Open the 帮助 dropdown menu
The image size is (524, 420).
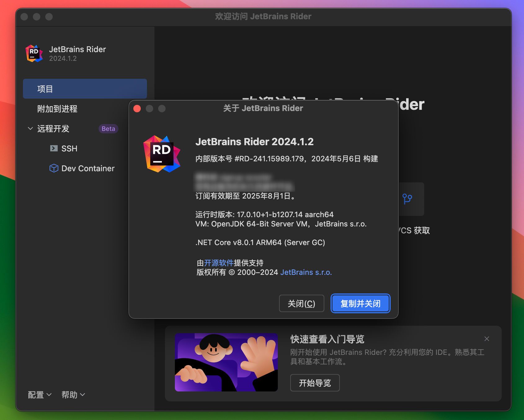tap(73, 395)
